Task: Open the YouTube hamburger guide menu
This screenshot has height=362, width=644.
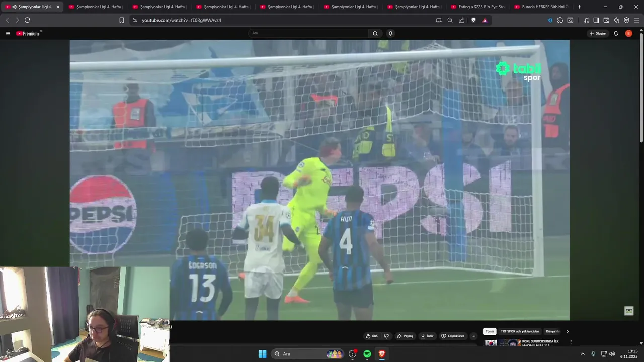Action: (8, 34)
